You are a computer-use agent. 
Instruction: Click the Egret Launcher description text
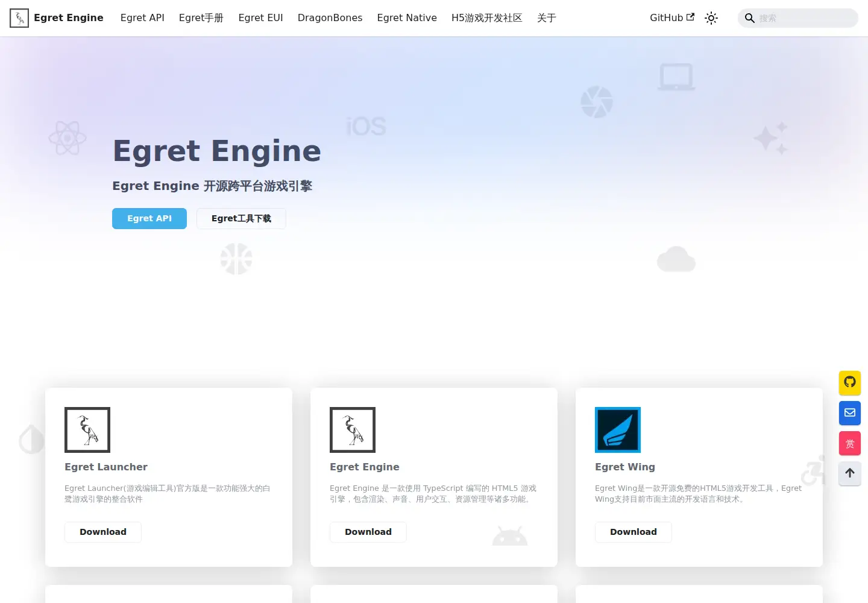tap(168, 494)
